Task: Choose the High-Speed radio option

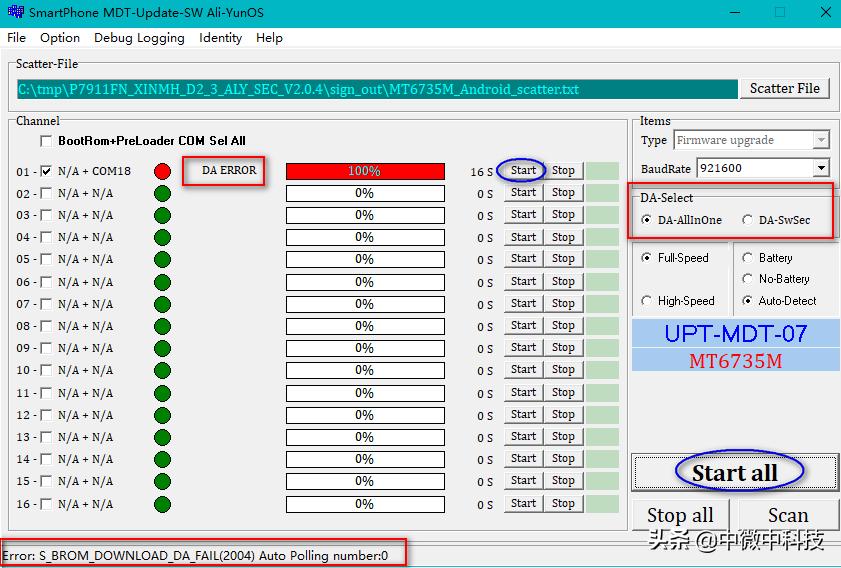Action: [647, 301]
